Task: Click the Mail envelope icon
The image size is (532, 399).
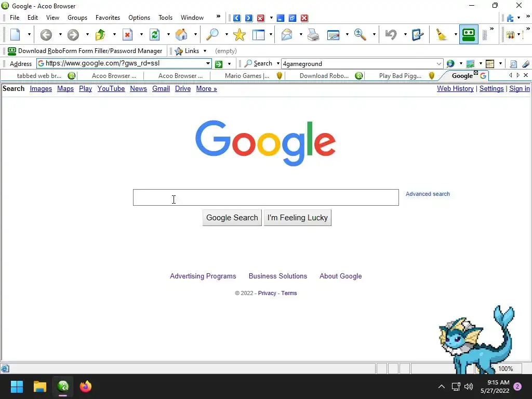Action: click(287, 35)
